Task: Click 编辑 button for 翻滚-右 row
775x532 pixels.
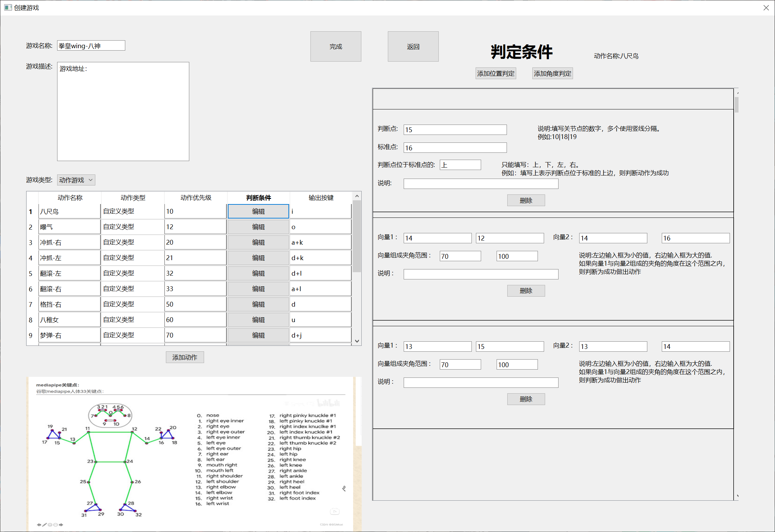Action: click(258, 289)
